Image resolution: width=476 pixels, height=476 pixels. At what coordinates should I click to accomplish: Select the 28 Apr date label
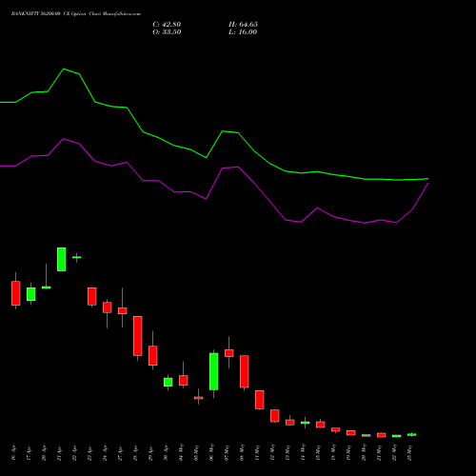click(135, 453)
